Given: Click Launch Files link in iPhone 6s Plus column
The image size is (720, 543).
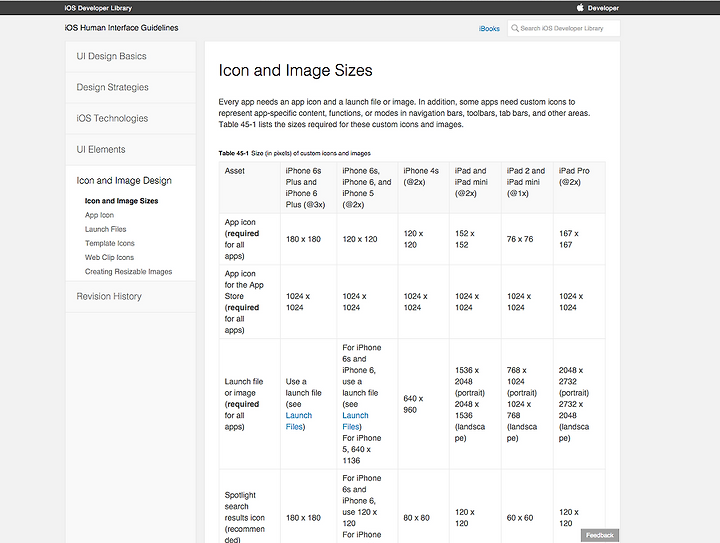Looking at the screenshot, I should pos(298,421).
